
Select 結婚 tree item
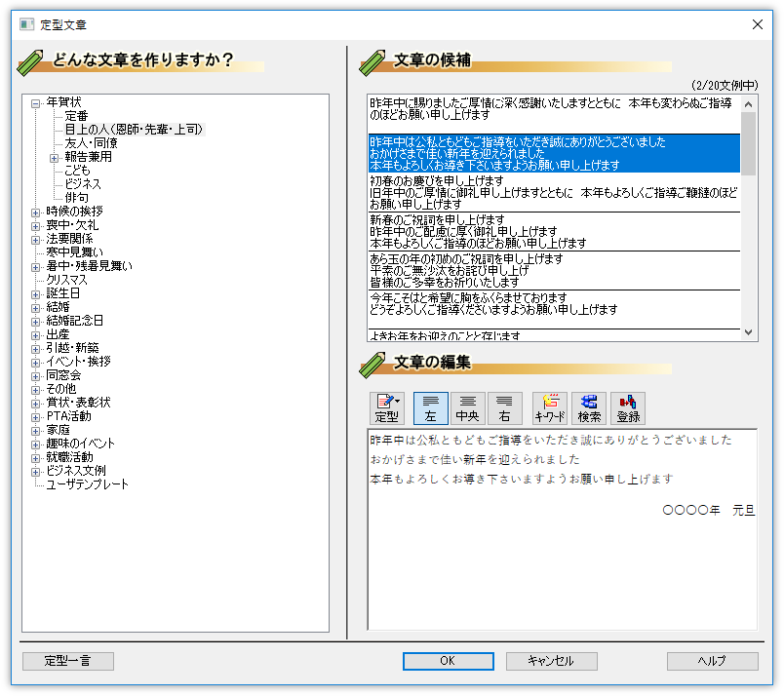click(58, 306)
